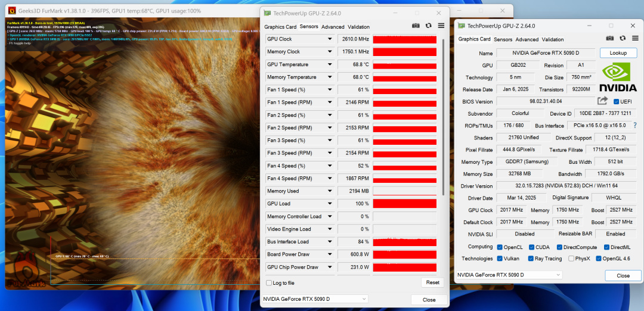Click the GPU name field in Graphics Card tab
Screen dimensions: 644x311
[546, 53]
